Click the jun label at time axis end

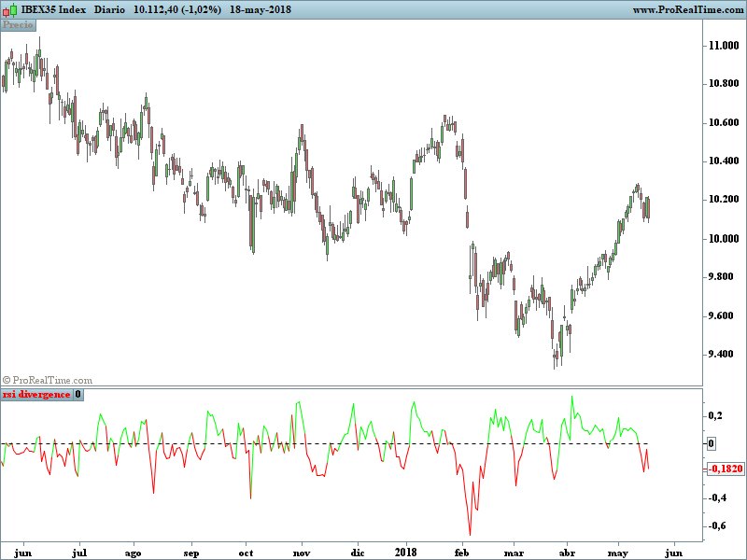673,553
